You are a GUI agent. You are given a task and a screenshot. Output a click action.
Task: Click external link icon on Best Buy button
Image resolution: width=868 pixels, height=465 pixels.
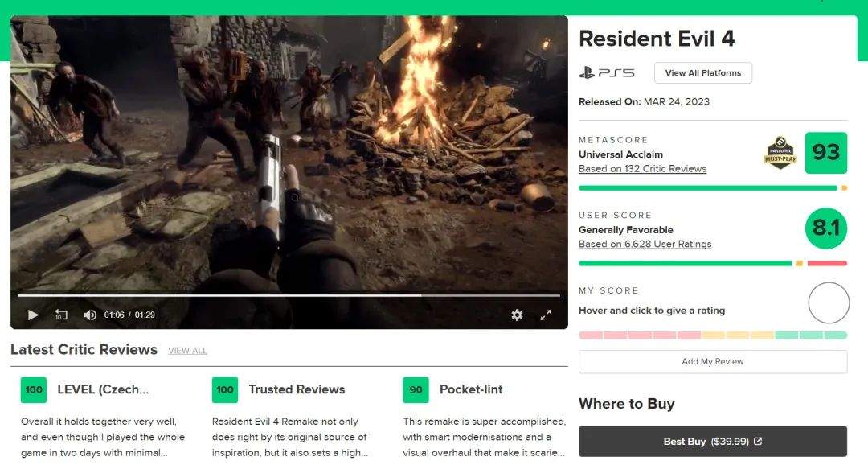click(759, 441)
